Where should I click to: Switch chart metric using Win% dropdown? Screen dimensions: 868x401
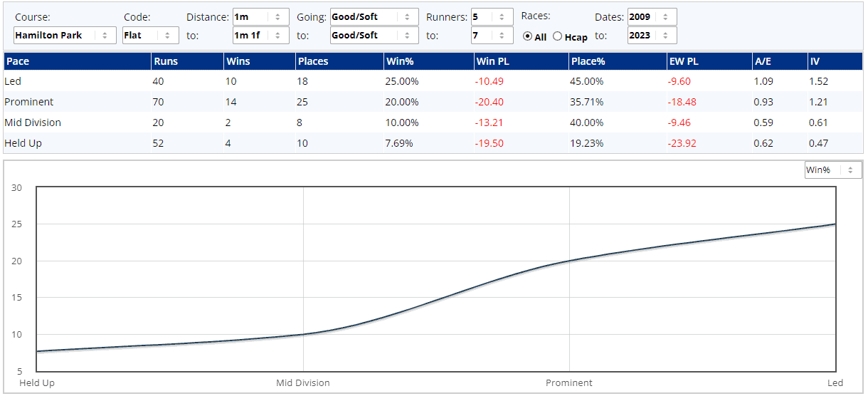point(832,170)
